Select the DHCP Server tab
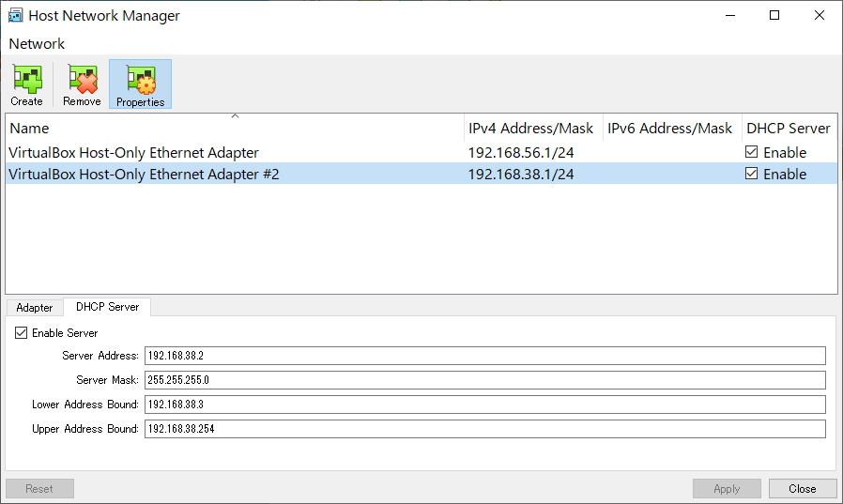The height and width of the screenshot is (504, 843). pos(107,307)
